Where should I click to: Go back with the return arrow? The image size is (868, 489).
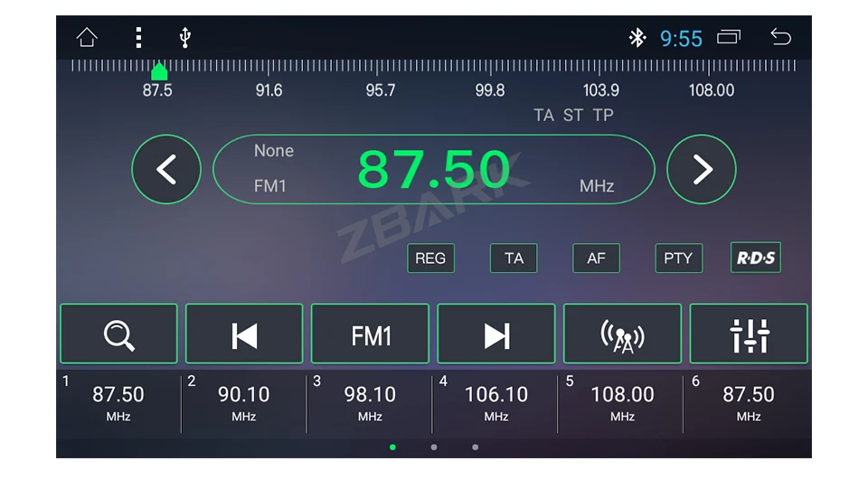tap(780, 37)
